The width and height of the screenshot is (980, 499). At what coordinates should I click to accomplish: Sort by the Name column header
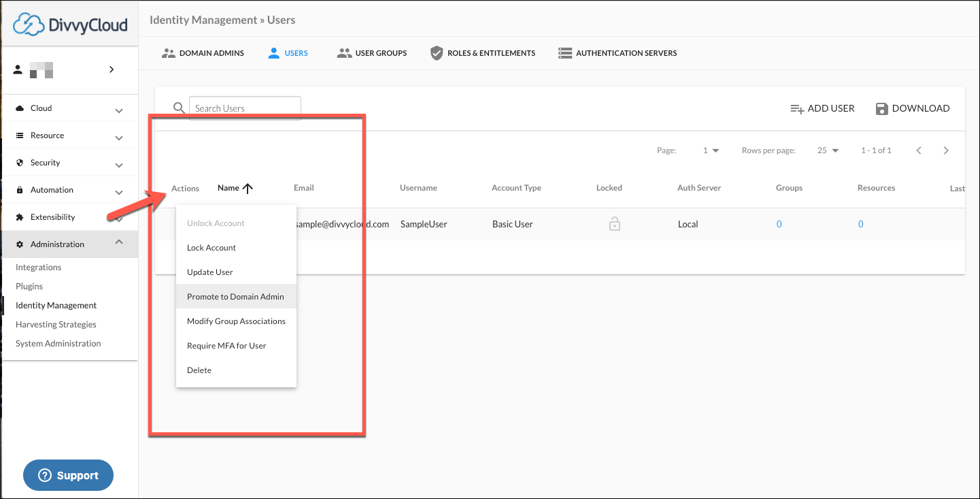click(x=229, y=188)
